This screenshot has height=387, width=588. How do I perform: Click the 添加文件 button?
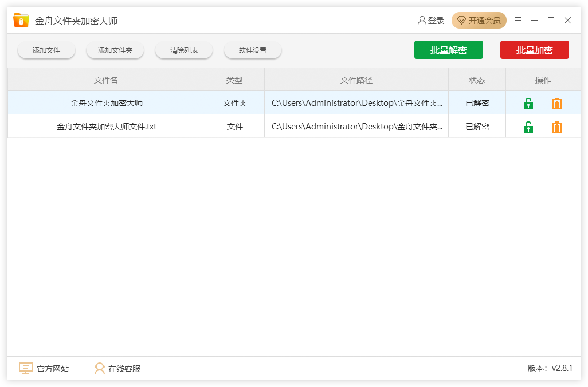pos(46,50)
